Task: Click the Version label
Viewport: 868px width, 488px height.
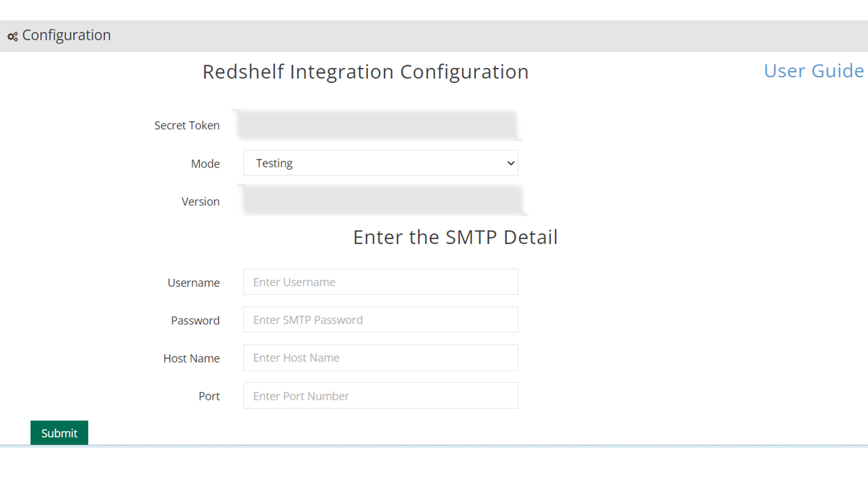Action: tap(201, 202)
